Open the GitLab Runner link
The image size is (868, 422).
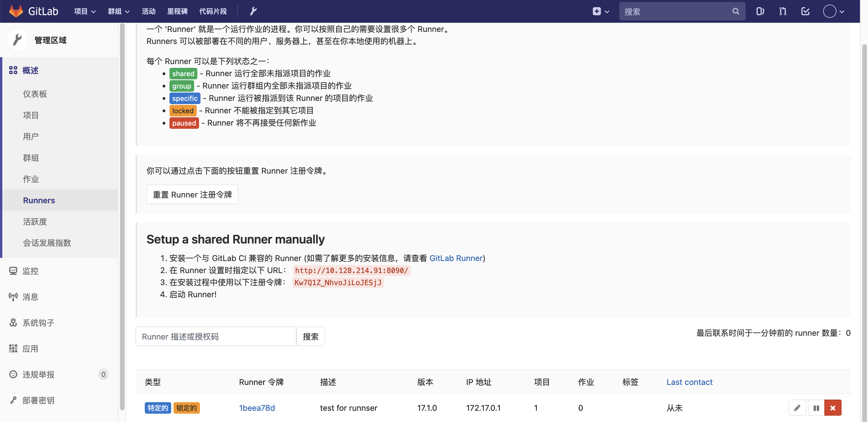(x=456, y=258)
